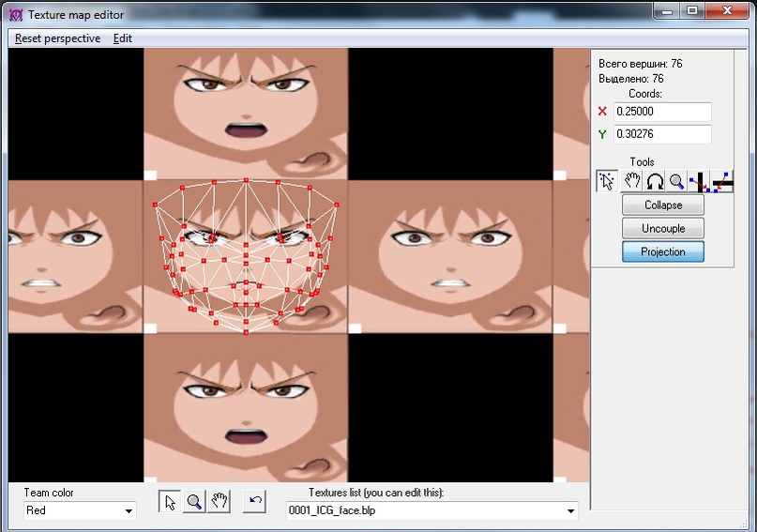Select the arrow pointer tool in bottom bar
This screenshot has height=532, width=757.
(x=170, y=502)
